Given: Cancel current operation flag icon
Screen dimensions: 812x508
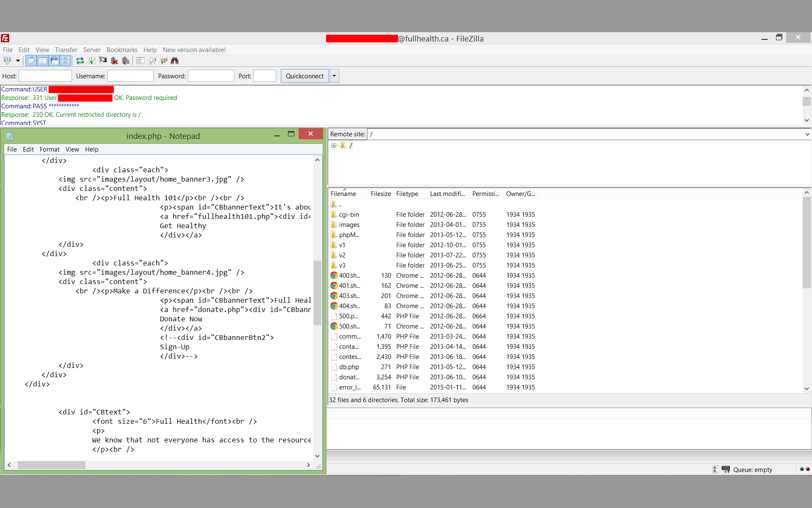Looking at the screenshot, I should pos(103,61).
